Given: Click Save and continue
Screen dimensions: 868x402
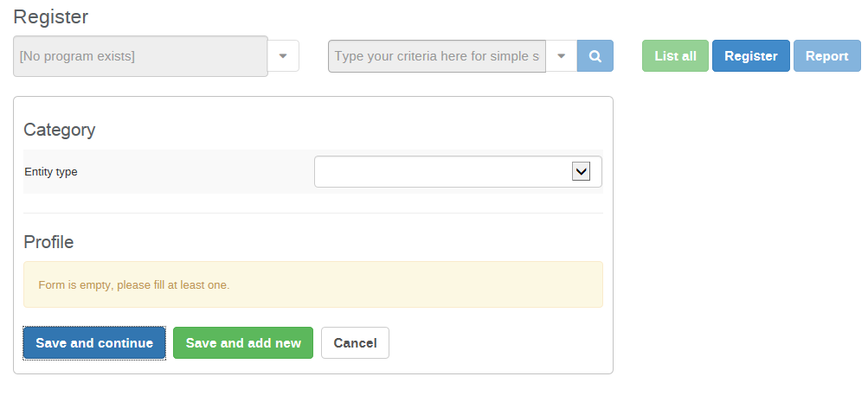Looking at the screenshot, I should tap(94, 343).
